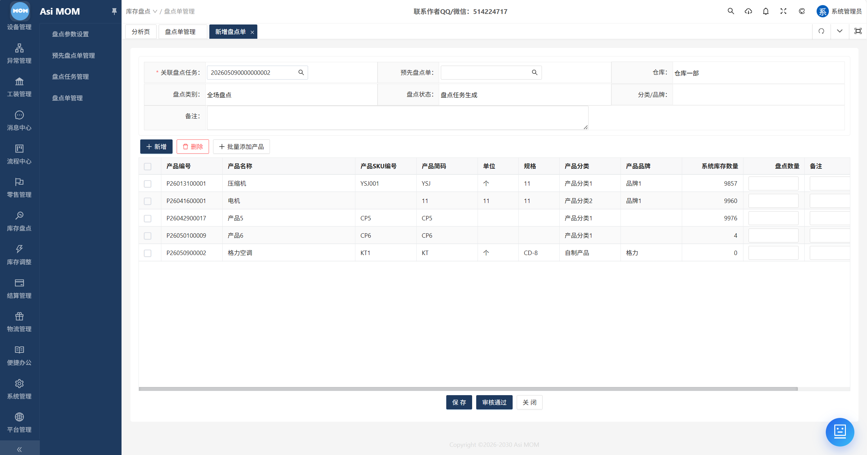The width and height of the screenshot is (868, 455).
Task: Focus the 备注 textarea in the form
Action: coord(398,118)
